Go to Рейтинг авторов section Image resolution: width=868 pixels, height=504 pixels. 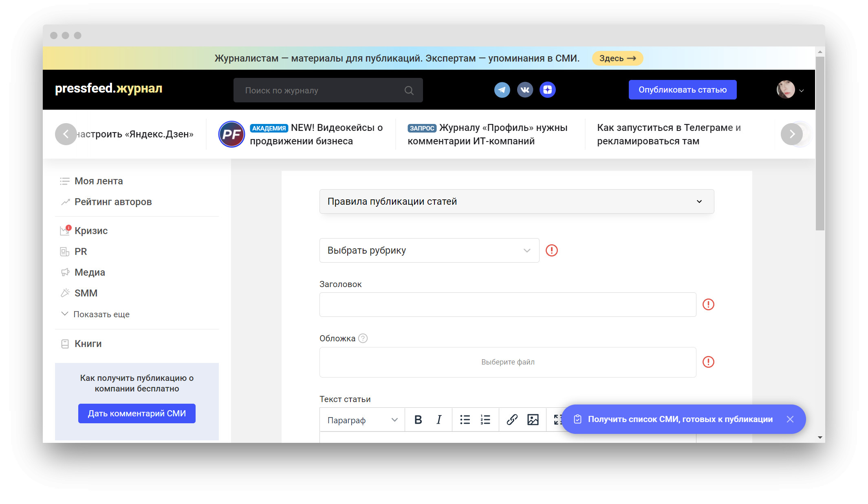(113, 202)
